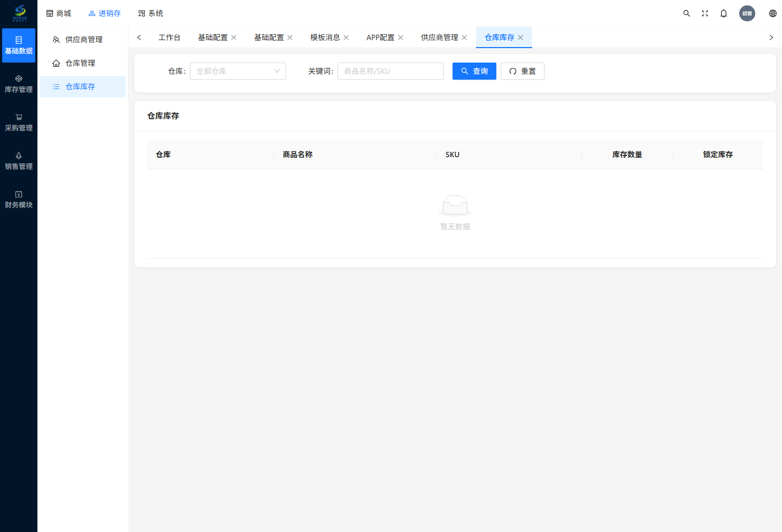Click the global search icon
The height and width of the screenshot is (532, 782).
[687, 13]
